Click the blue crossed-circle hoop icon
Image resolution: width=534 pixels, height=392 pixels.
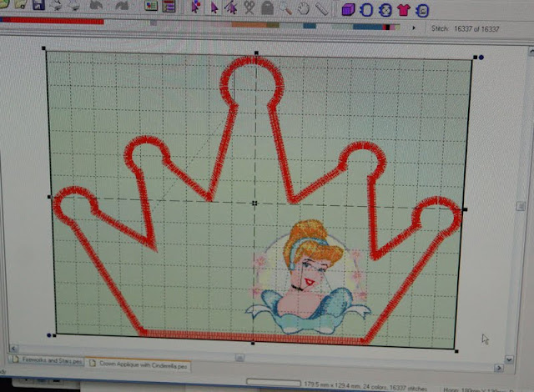(x=385, y=10)
